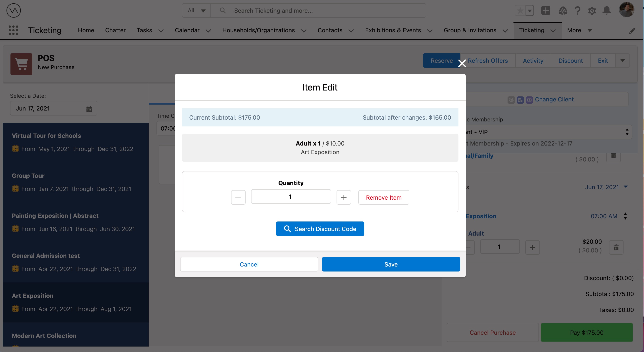Expand the Contacts navigation dropdown
This screenshot has height=352, width=644.
point(351,30)
